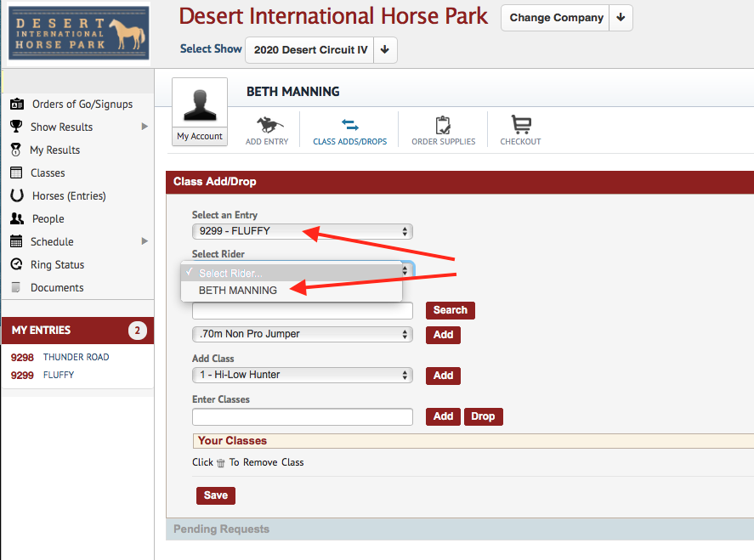Open the Select an Entry dropdown
Viewport: 754px width, 560px height.
pyautogui.click(x=302, y=231)
